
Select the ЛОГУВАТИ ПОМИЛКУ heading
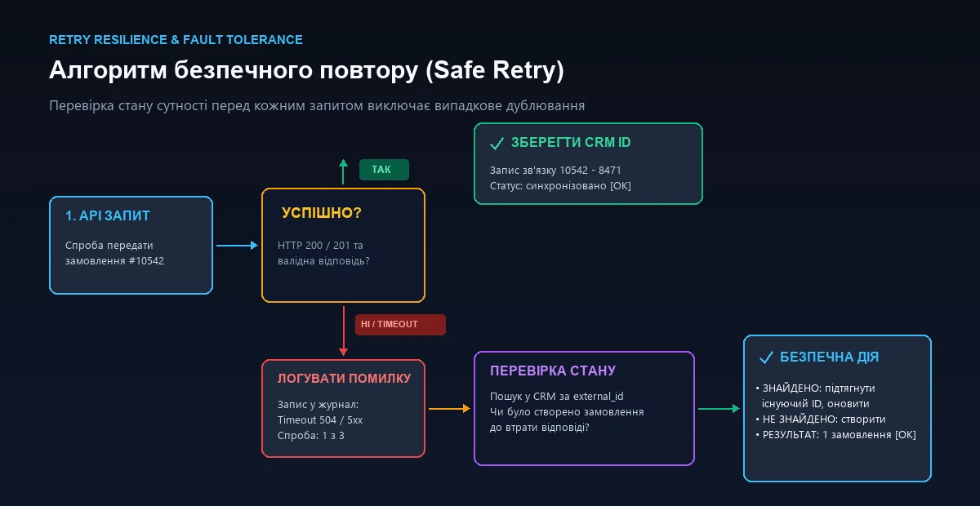pos(345,379)
